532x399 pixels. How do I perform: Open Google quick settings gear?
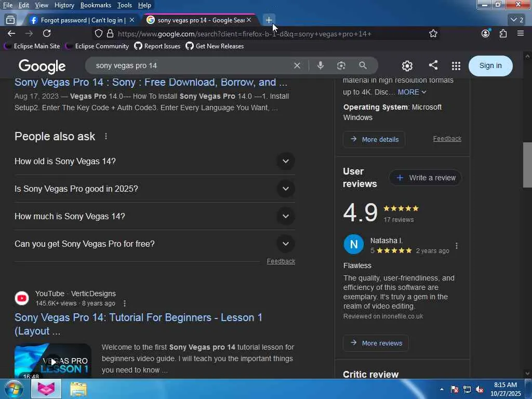pyautogui.click(x=407, y=65)
